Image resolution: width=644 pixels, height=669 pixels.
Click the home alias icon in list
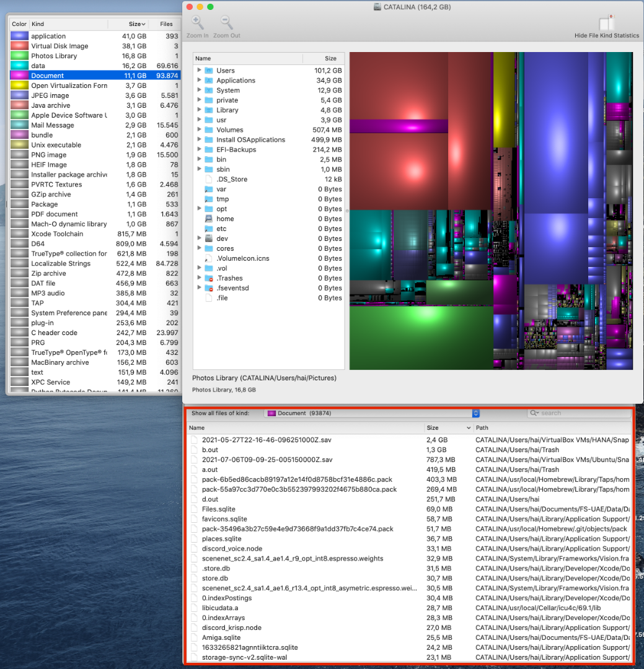[209, 219]
